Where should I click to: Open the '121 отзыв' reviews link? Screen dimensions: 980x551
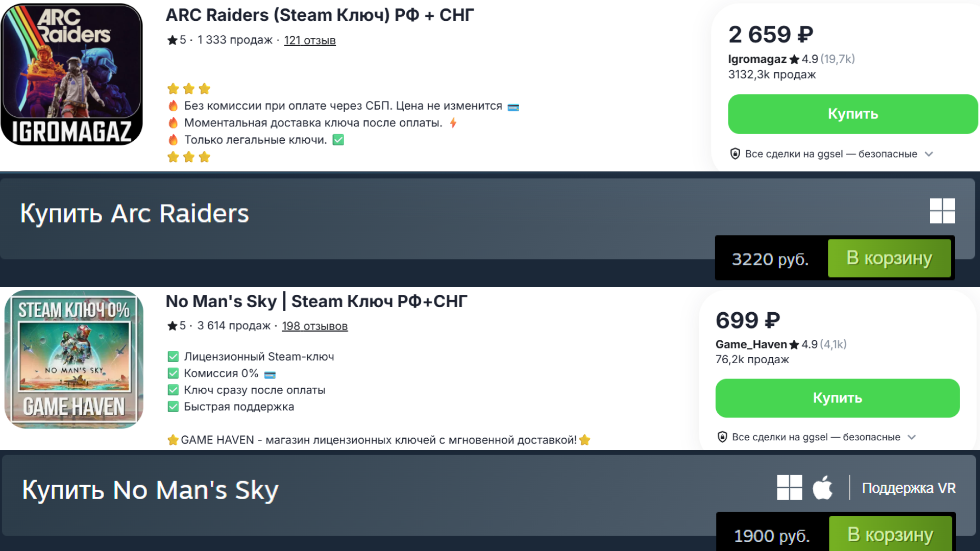309,40
